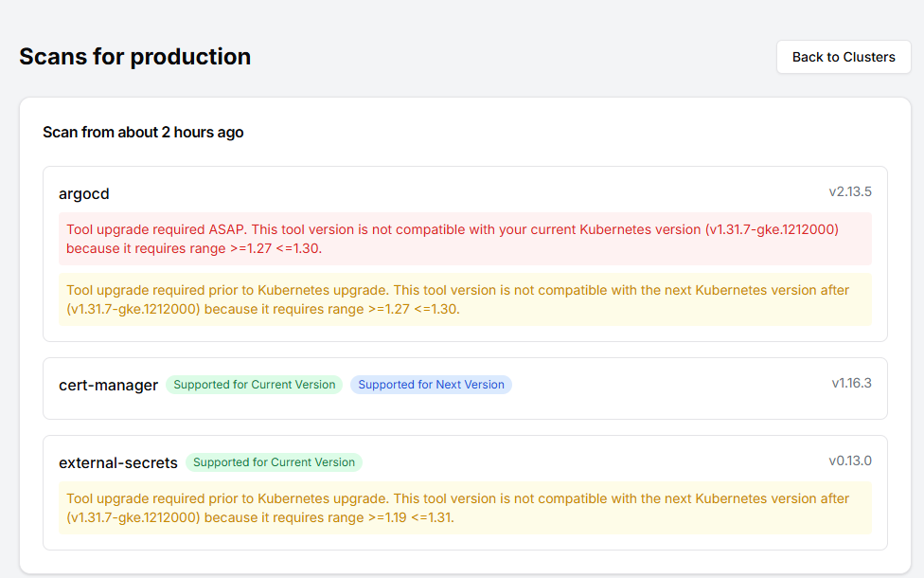
Task: Click the external-secrets tool name
Action: [117, 462]
